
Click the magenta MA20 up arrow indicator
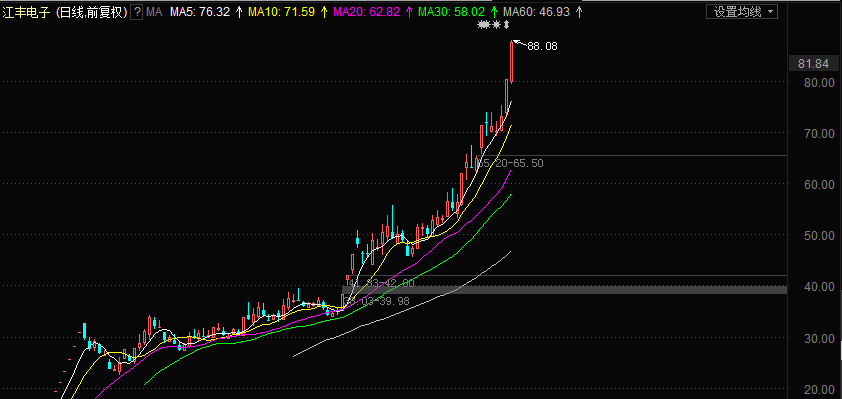[409, 12]
